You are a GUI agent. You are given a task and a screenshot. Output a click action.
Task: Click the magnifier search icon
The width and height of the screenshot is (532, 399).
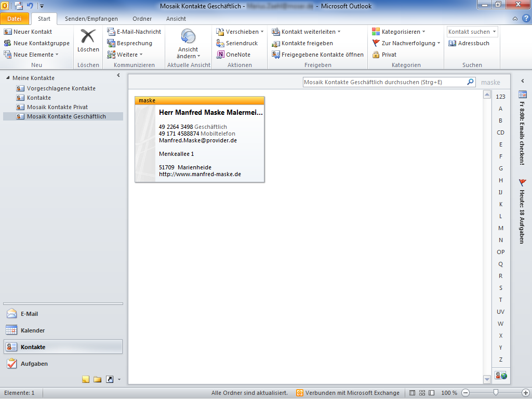[470, 82]
